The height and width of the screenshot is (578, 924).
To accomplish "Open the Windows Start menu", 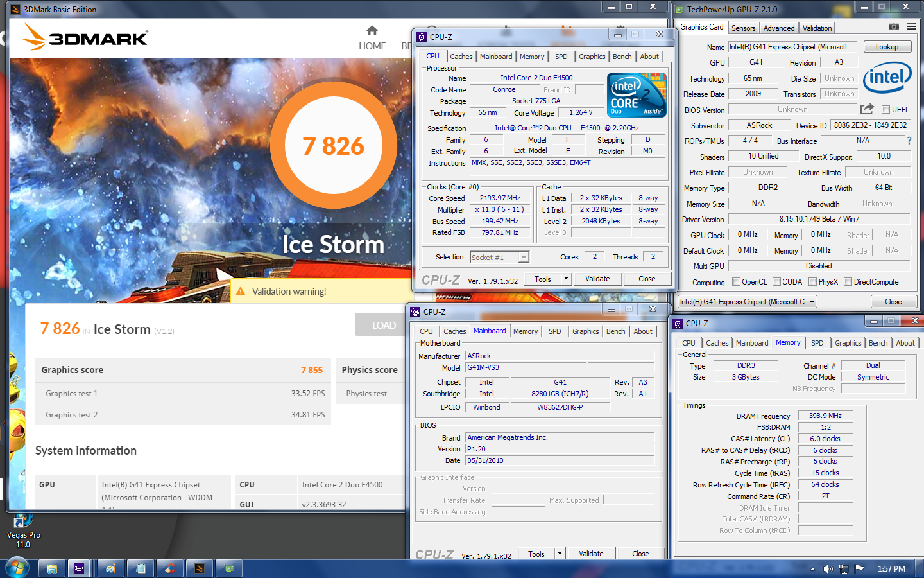I will point(17,568).
